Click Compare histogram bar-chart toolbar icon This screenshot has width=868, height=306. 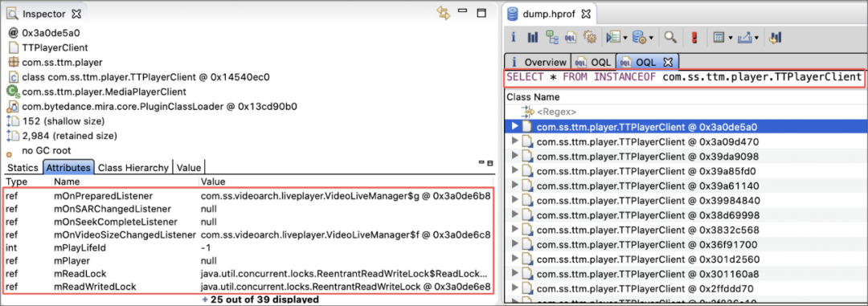click(776, 38)
